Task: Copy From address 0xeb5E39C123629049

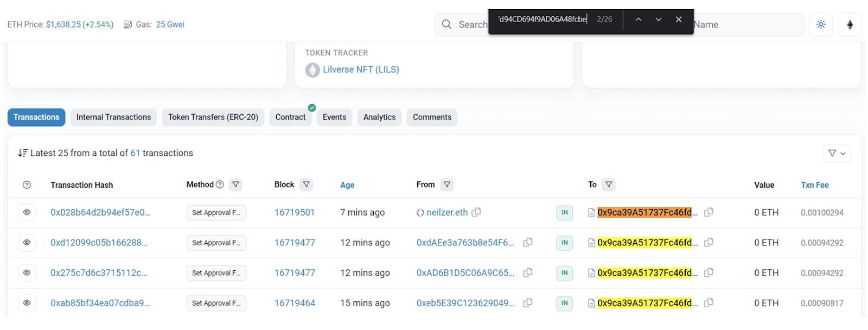Action: coord(527,303)
